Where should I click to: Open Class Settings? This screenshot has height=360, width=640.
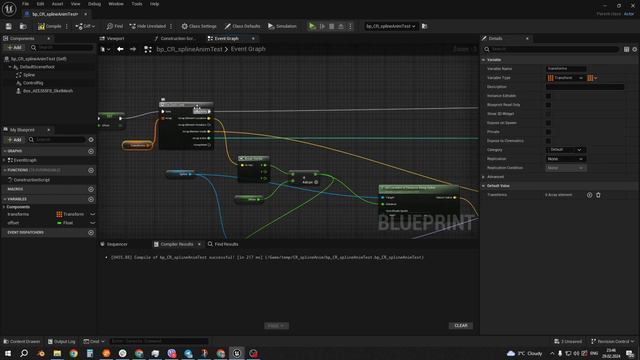click(199, 26)
